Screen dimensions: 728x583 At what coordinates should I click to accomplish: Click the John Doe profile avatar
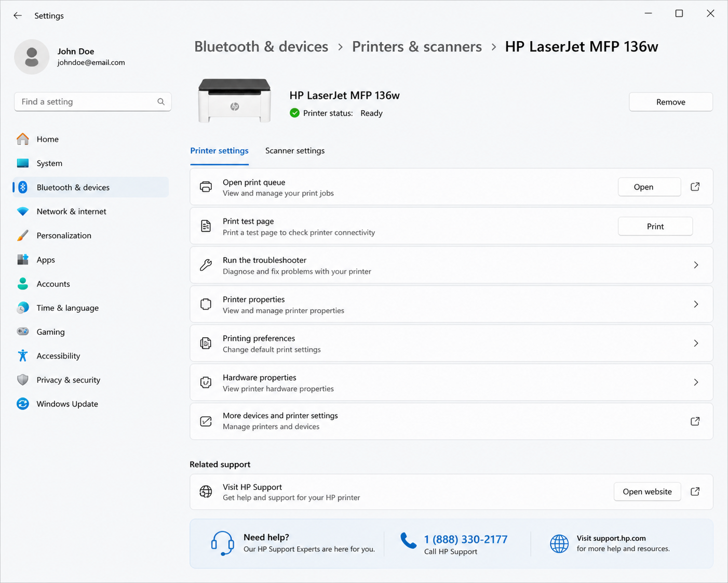32,57
